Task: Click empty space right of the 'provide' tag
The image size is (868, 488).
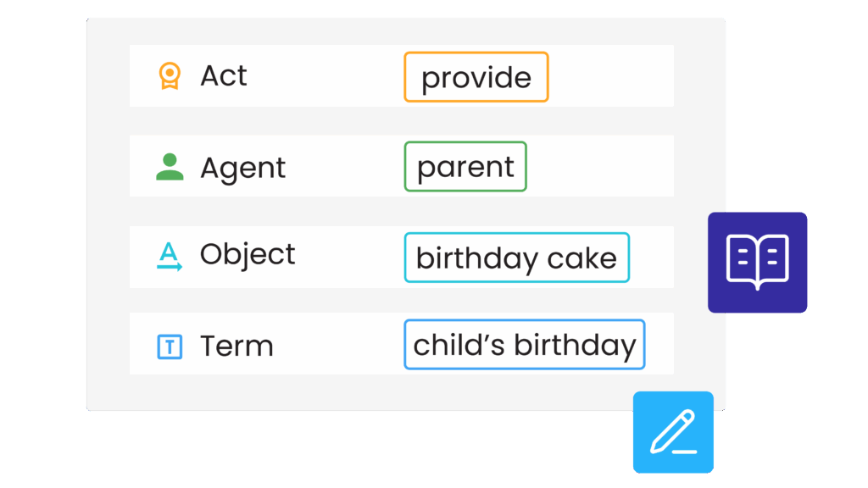Action: click(x=611, y=75)
